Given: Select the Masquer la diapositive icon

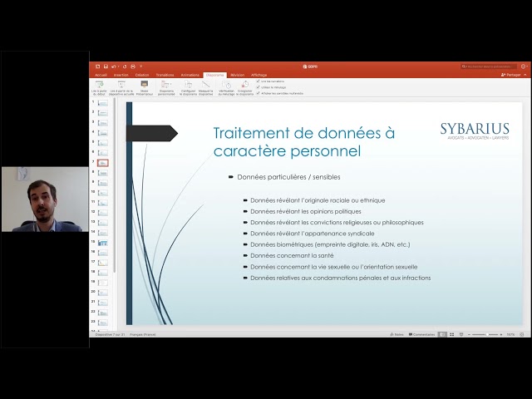Looking at the screenshot, I should 205,84.
